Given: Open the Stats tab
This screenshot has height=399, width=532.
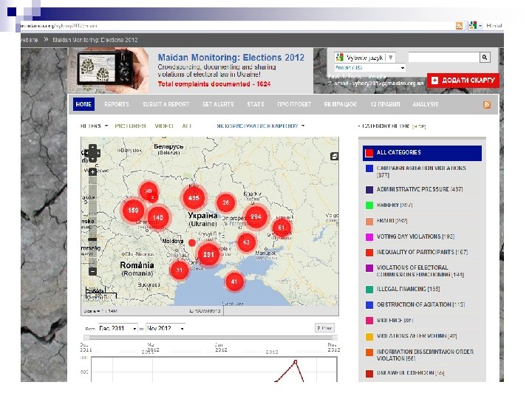Looking at the screenshot, I should (256, 104).
